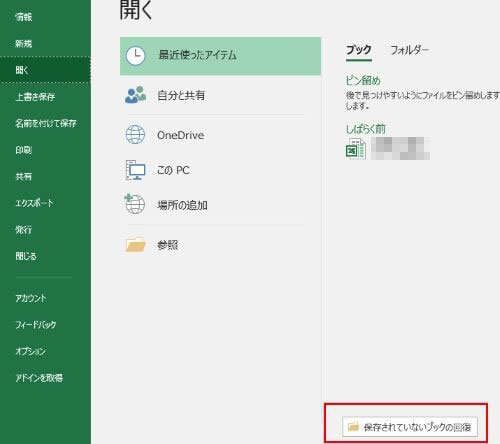Select 最近使ったアイテム location
Image resolution: width=500 pixels, height=444 pixels.
(220, 56)
